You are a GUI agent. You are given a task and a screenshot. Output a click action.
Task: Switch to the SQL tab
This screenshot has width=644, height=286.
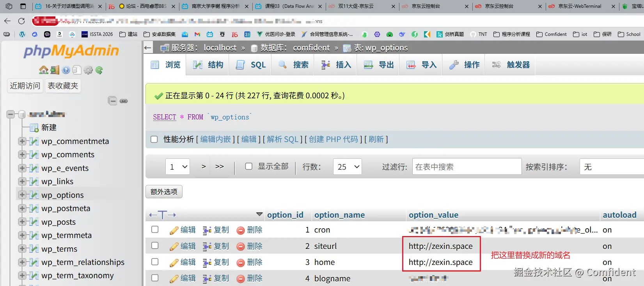tap(251, 65)
